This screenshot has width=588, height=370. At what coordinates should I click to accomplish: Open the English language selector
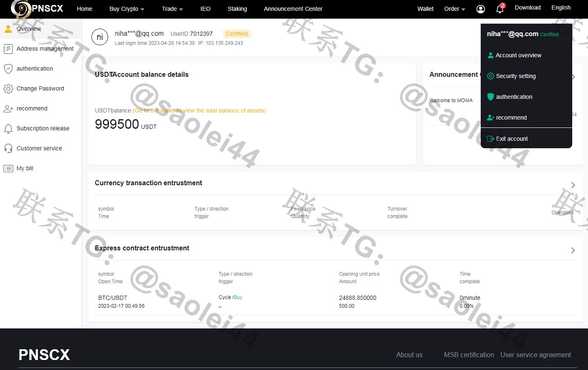[561, 8]
